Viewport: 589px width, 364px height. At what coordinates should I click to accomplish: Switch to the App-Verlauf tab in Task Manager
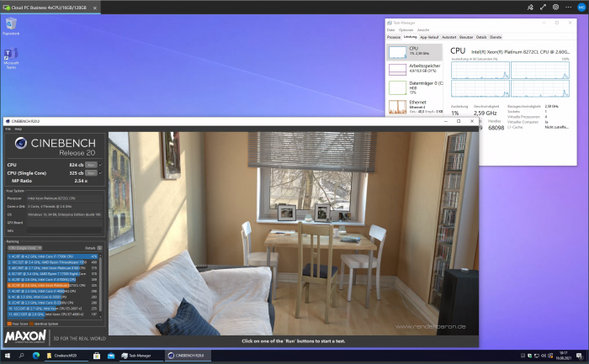pos(429,37)
